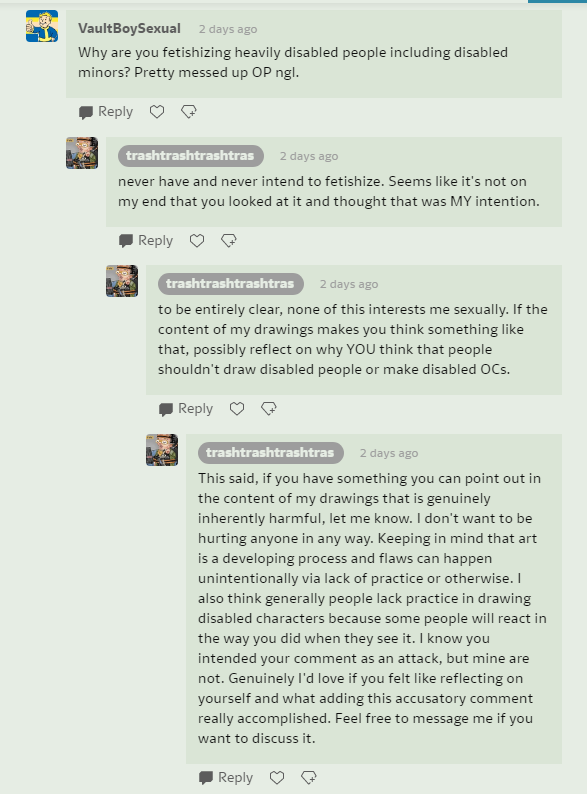587x794 pixels.
Task: Like the 'This said' long reply
Action: pos(277,777)
